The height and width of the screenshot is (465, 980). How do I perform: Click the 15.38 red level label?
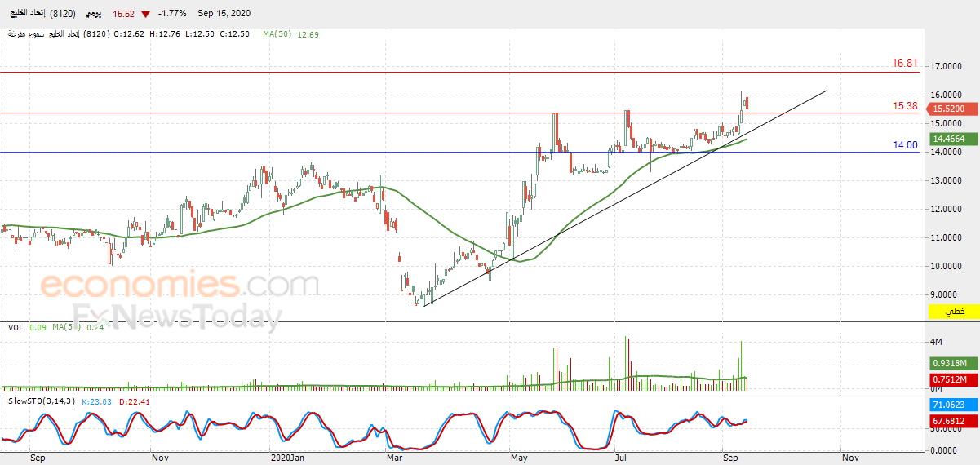point(905,106)
